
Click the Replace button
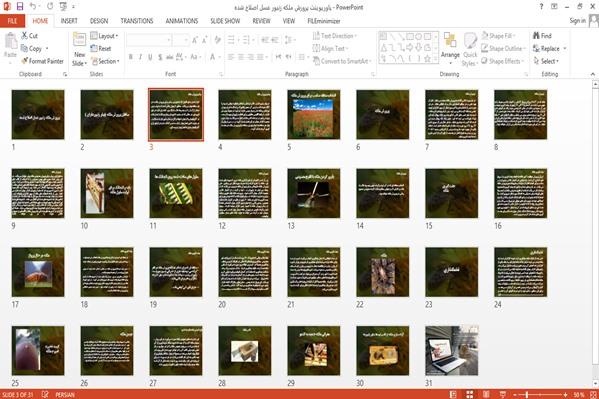tap(550, 49)
